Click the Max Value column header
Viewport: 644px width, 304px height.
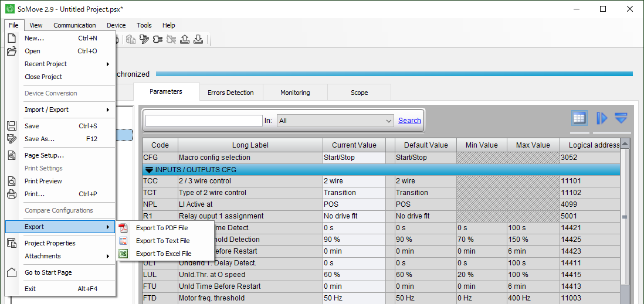pos(533,145)
